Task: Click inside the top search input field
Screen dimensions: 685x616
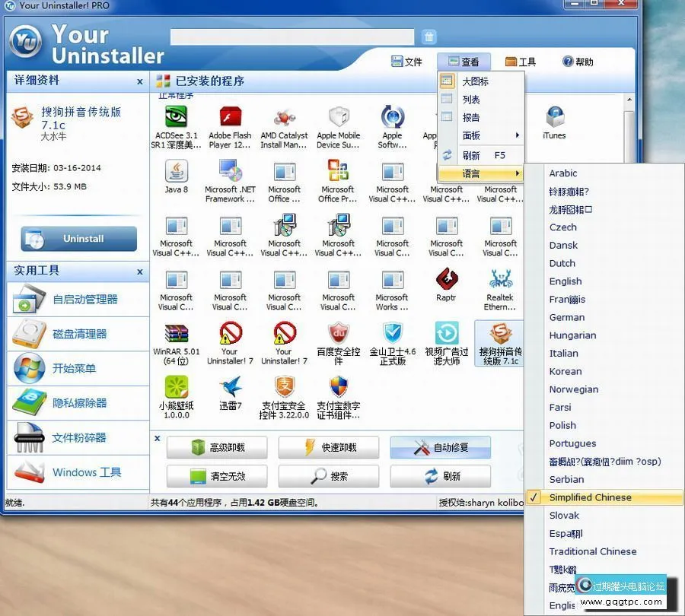Action: coord(293,36)
